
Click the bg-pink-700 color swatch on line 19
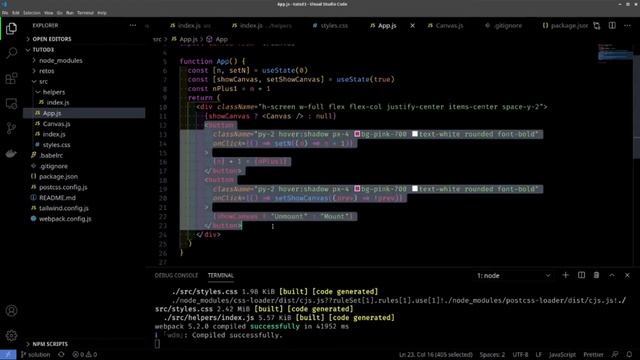point(357,189)
